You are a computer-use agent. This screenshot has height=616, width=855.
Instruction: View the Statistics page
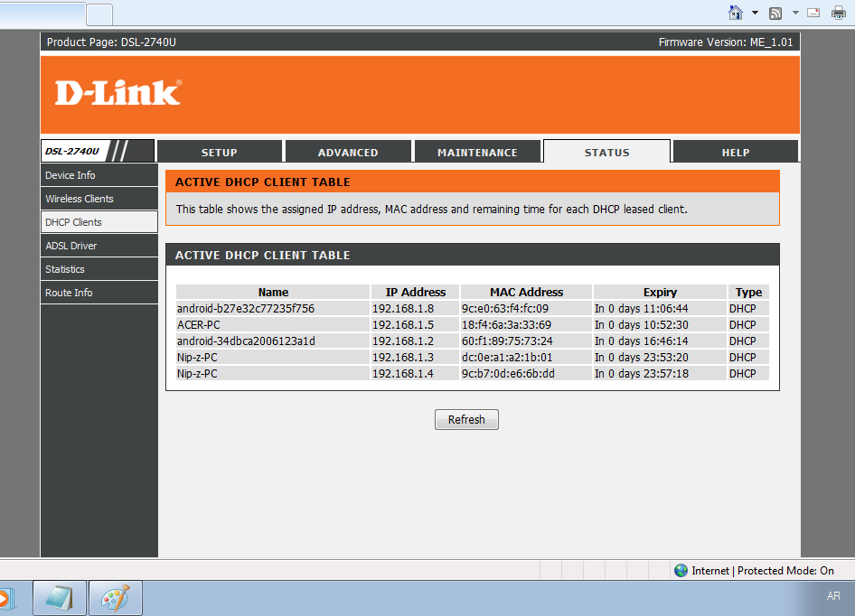[99, 269]
